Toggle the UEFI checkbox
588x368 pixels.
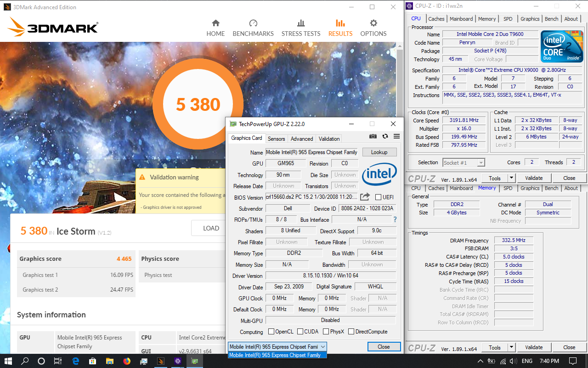378,197
